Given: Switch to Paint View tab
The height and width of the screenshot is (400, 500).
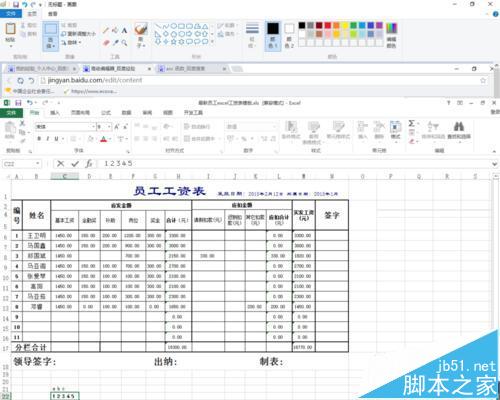Looking at the screenshot, I should pyautogui.click(x=52, y=14).
